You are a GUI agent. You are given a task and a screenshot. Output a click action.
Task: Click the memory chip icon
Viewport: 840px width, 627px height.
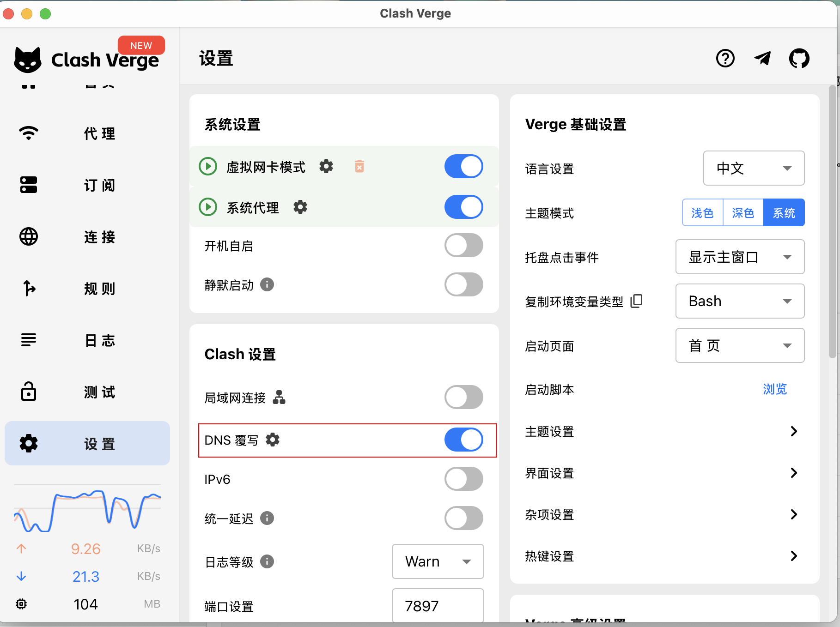tap(21, 604)
